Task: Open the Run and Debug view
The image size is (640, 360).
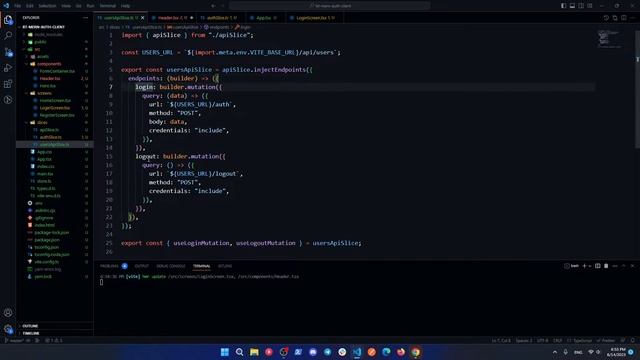Action: [x=8, y=68]
